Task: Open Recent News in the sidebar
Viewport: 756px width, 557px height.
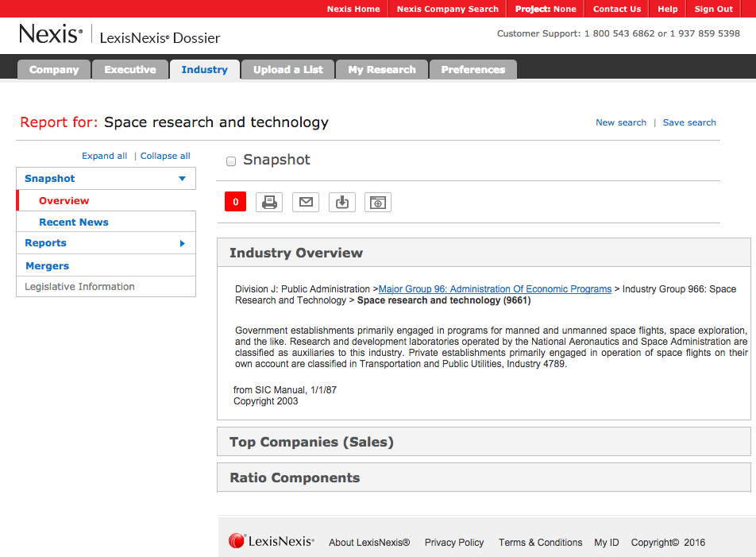Action: pos(74,222)
